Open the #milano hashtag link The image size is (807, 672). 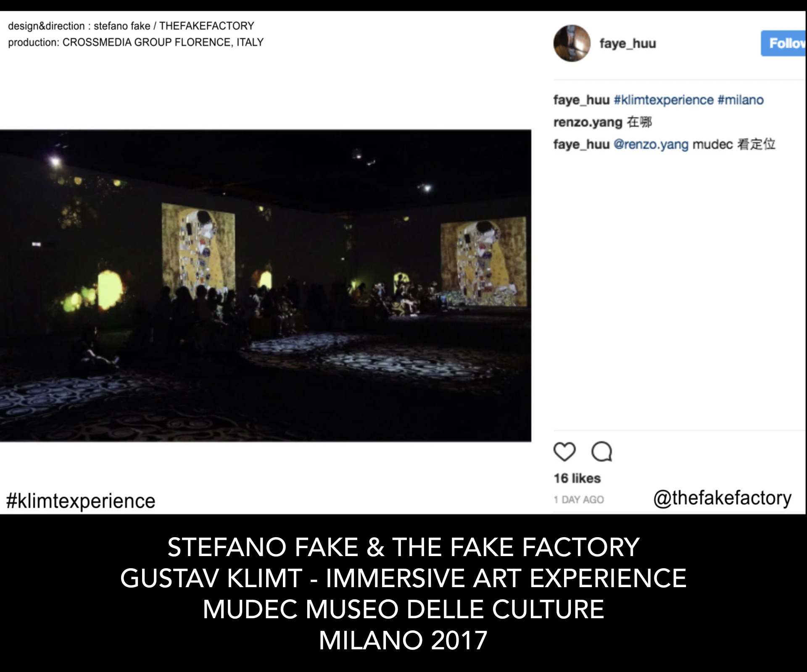(x=741, y=100)
